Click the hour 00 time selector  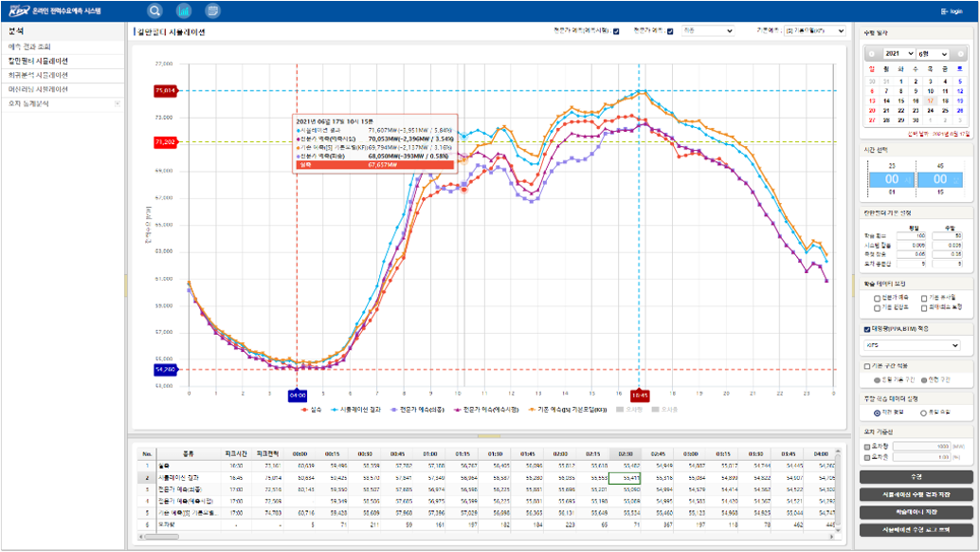[891, 178]
